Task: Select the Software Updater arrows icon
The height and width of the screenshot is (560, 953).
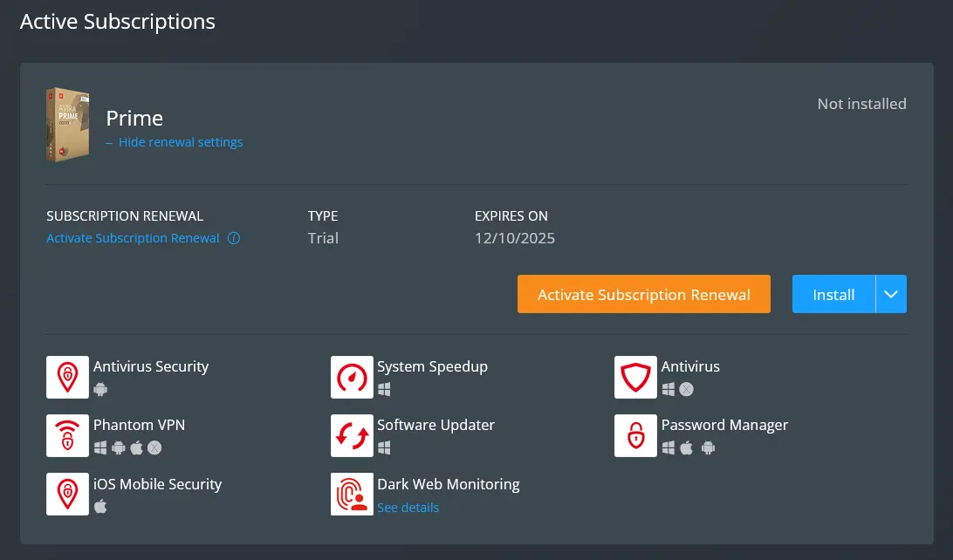Action: pyautogui.click(x=352, y=435)
